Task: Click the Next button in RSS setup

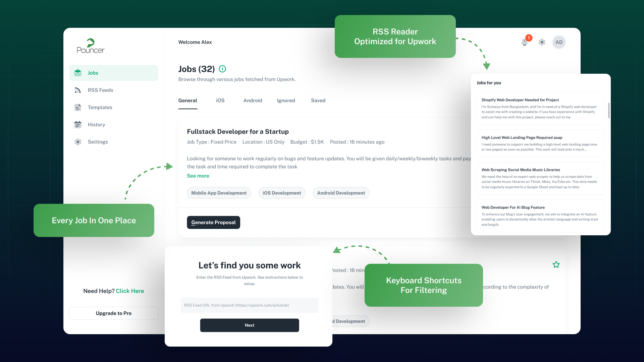Action: 250,325
